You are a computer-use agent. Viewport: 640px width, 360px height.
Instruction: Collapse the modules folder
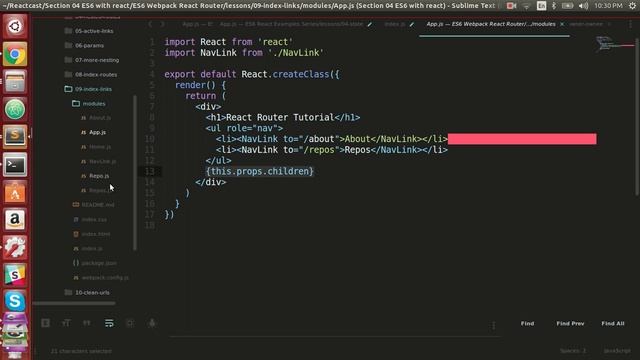tap(89, 104)
